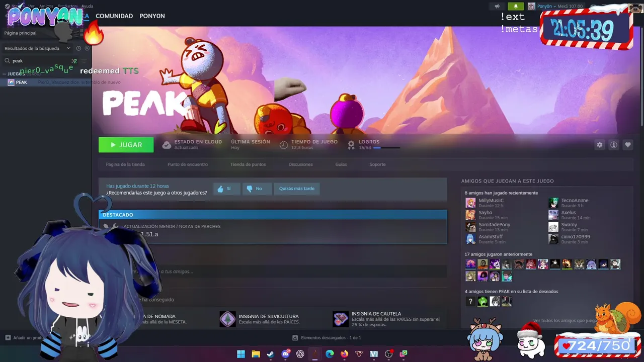Open Steam from the taskbar
644x362 pixels.
(270, 354)
